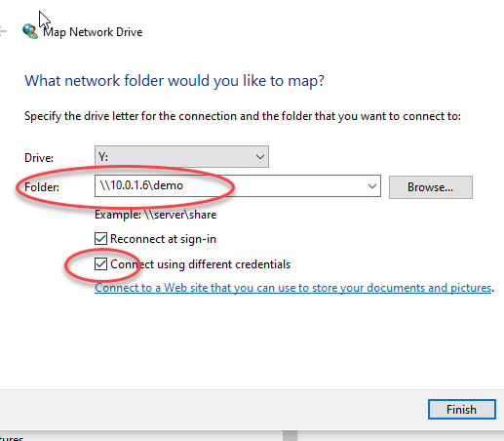Click the Finish button
This screenshot has height=441, width=504.
tap(462, 410)
